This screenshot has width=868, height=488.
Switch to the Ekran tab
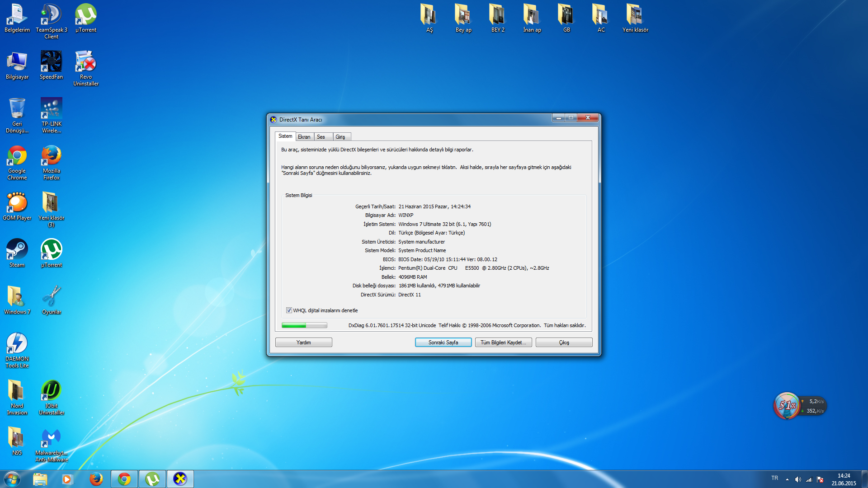[x=304, y=137]
